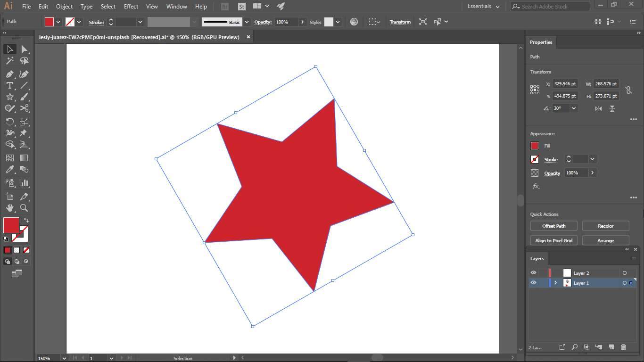
Task: Open the Object menu
Action: coord(64,7)
